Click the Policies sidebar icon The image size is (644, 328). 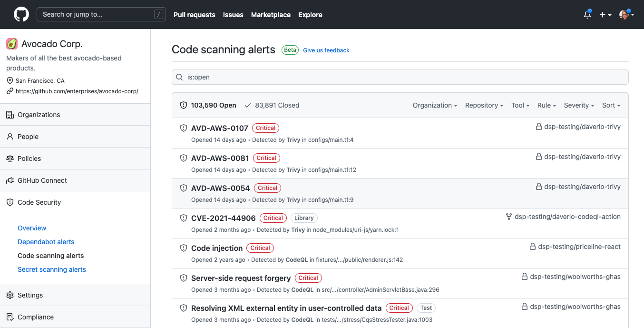10,159
